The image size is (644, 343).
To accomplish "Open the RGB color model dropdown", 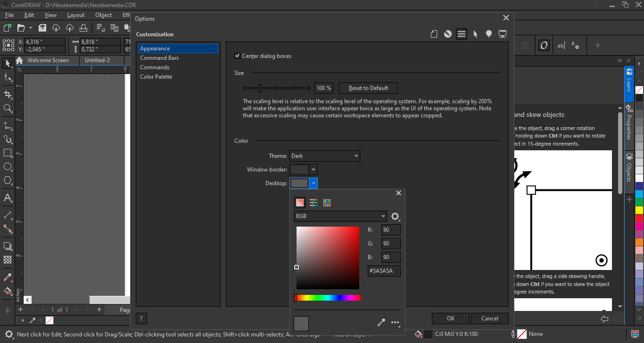I will click(x=340, y=216).
